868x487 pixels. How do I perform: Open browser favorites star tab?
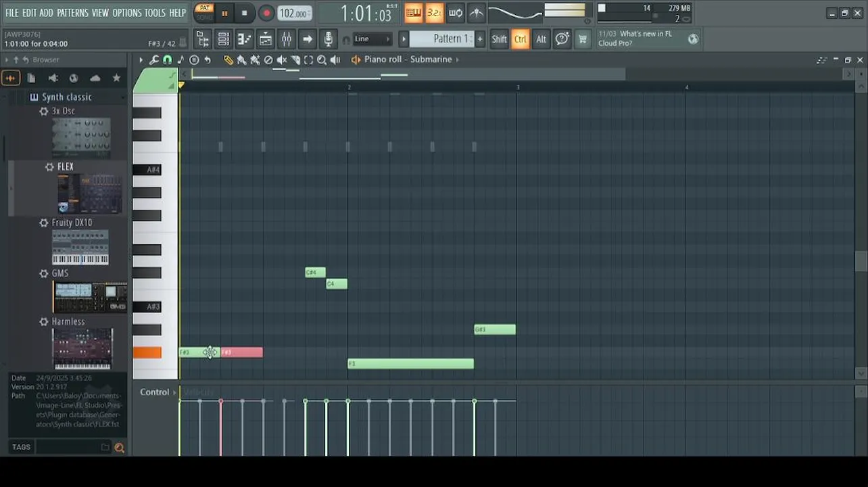[x=116, y=78]
